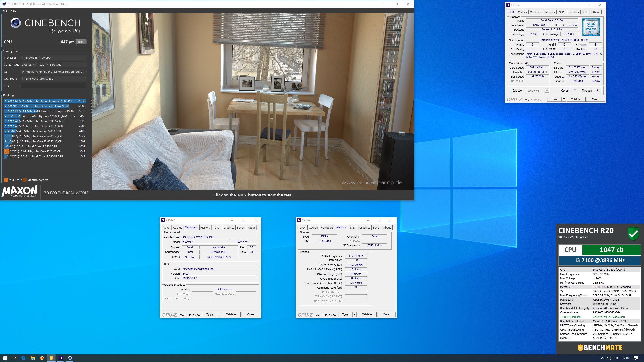Show hidden tray icons chevron
The image size is (644, 362).
602,358
